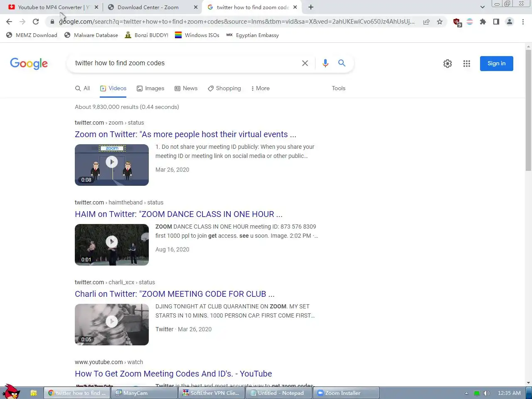
Task: Open the Chrome profile avatar icon
Action: point(510,22)
